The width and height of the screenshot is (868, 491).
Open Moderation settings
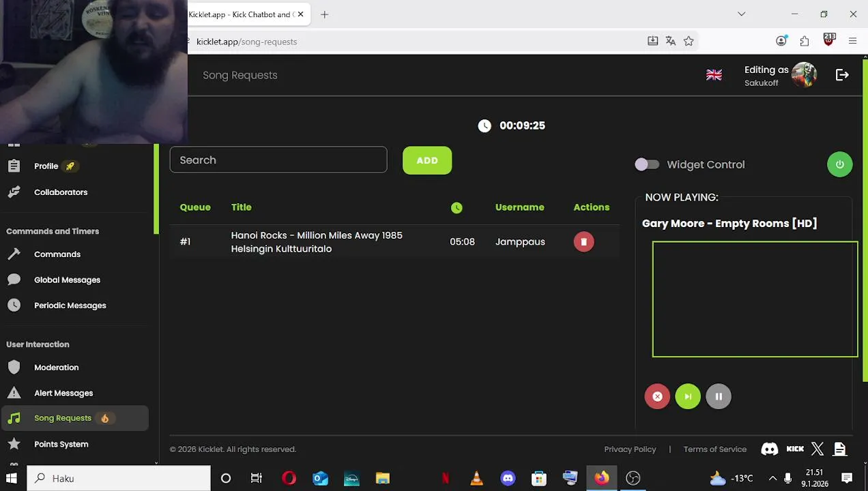tap(57, 367)
